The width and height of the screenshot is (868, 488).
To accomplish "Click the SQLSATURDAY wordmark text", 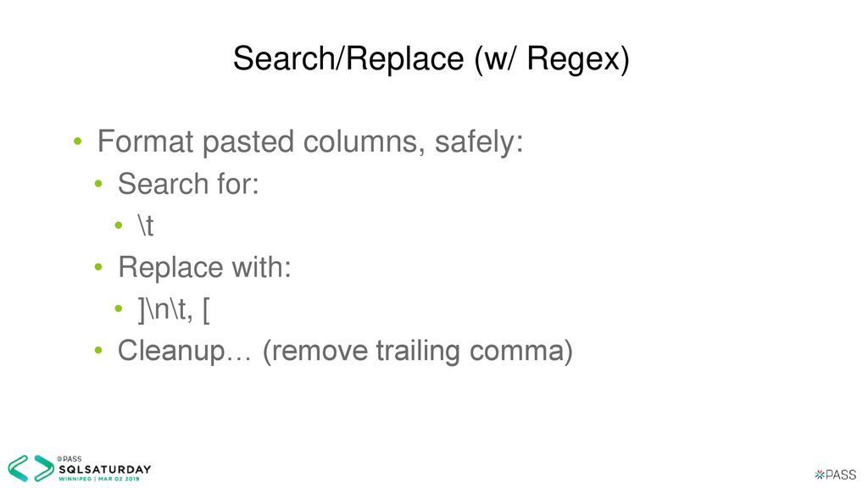I will (104, 469).
